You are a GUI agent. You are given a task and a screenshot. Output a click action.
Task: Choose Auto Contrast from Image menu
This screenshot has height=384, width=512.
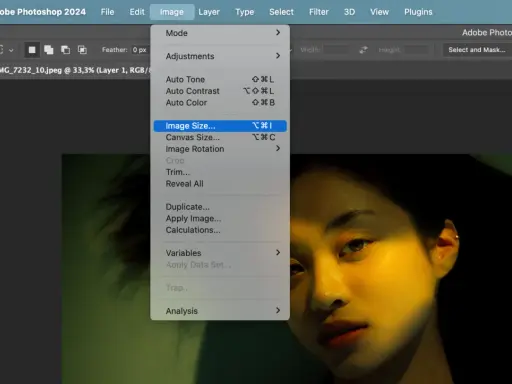click(220, 91)
